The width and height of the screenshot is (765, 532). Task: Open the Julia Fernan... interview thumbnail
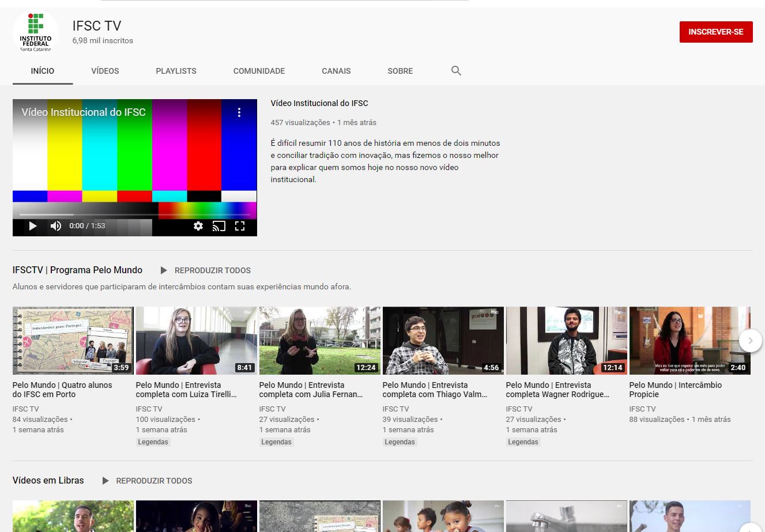point(320,341)
